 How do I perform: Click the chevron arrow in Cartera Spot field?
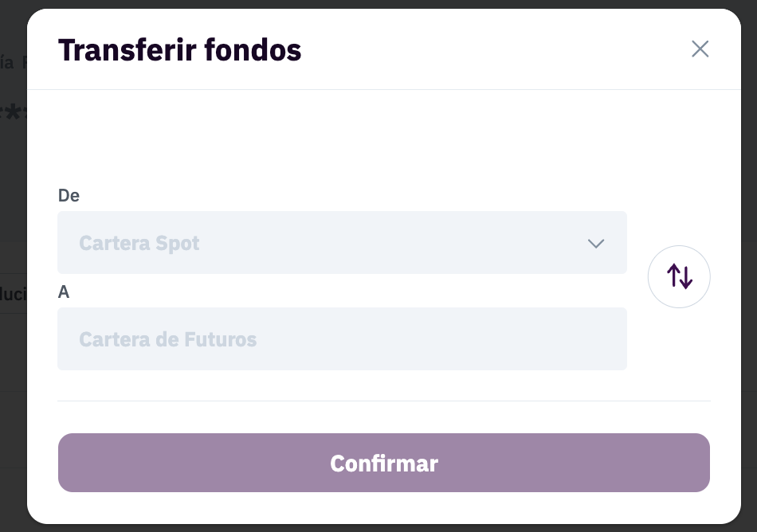click(596, 244)
